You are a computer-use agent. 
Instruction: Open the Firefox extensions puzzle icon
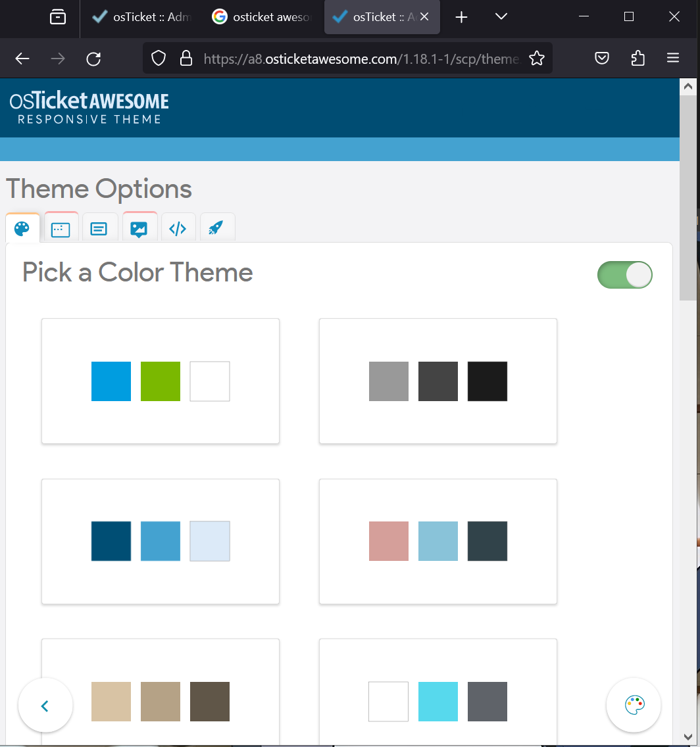[637, 59]
